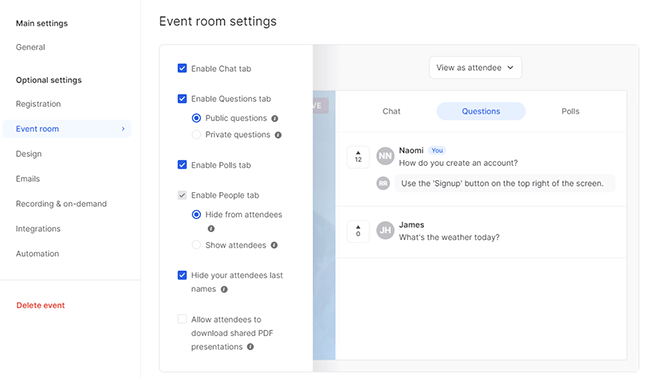Screen dimensions: 650x379
Task: Select Hide from attendees radio option
Action: click(x=196, y=214)
